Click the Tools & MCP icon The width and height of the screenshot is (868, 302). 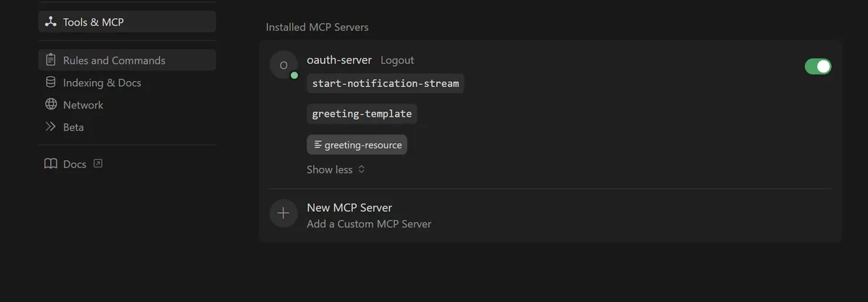pos(51,22)
